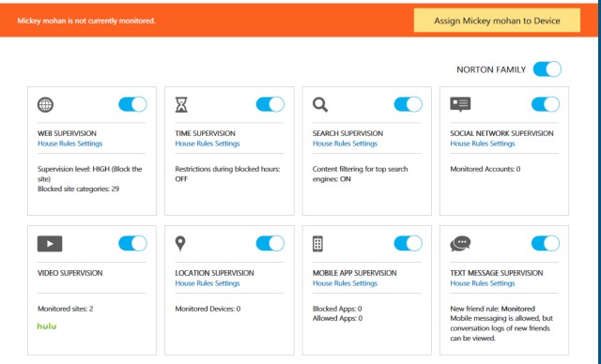
Task: Click 'Monitored Accounts: 0' text
Action: 485,169
